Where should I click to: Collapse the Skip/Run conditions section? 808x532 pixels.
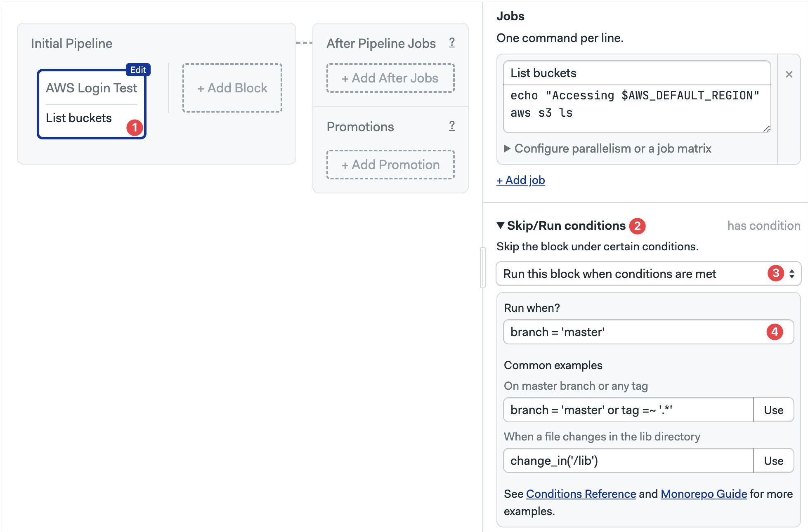pyautogui.click(x=562, y=226)
